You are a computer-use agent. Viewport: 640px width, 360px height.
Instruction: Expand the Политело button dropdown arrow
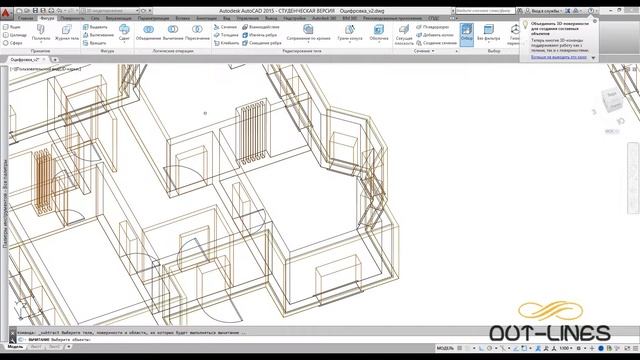41,42
